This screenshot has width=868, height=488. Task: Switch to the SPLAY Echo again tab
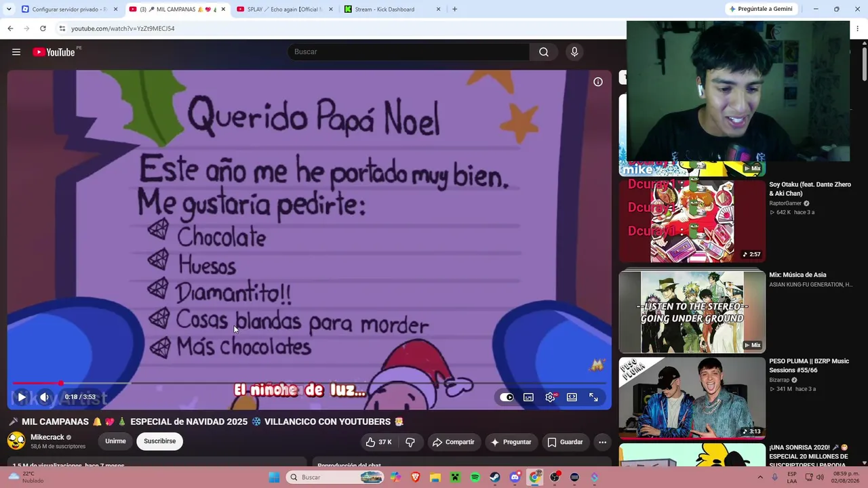coord(285,9)
